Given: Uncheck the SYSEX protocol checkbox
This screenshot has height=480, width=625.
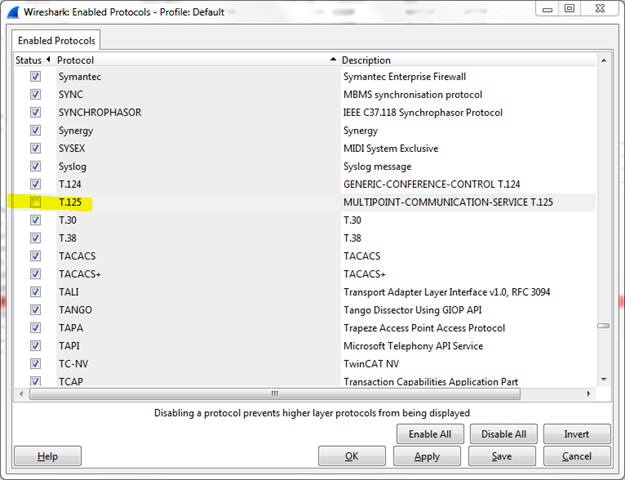Looking at the screenshot, I should point(35,148).
